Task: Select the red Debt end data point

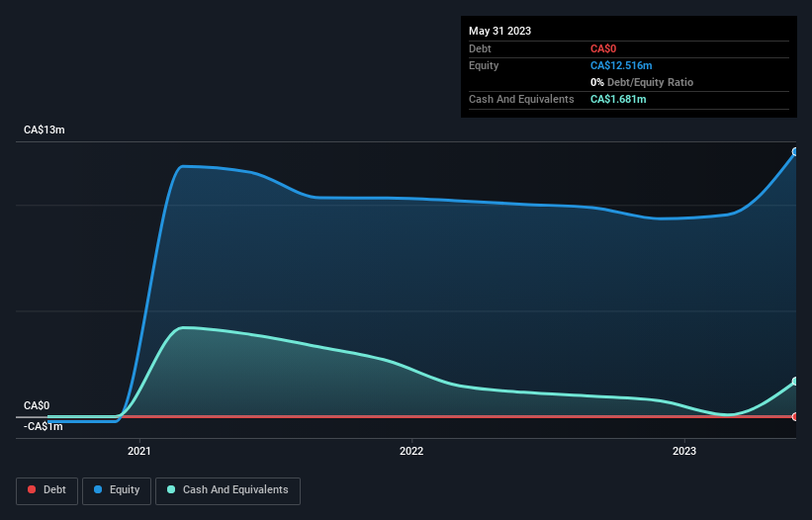Action: 795,416
